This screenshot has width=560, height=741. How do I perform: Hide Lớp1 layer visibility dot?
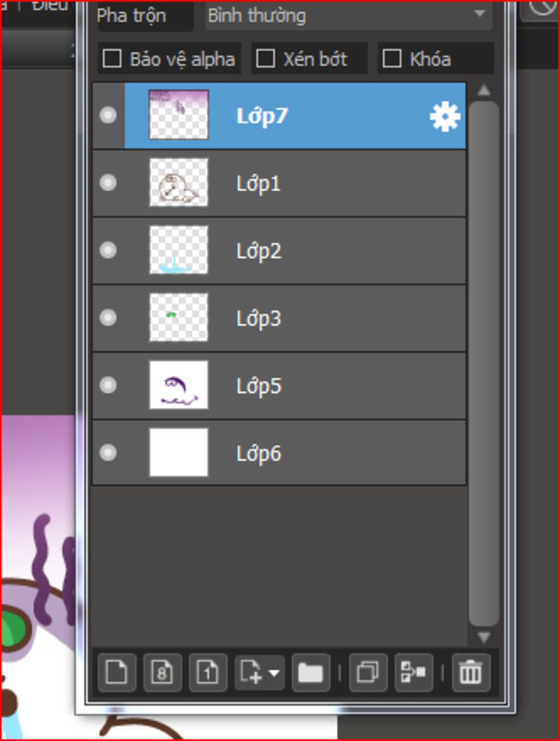click(108, 182)
